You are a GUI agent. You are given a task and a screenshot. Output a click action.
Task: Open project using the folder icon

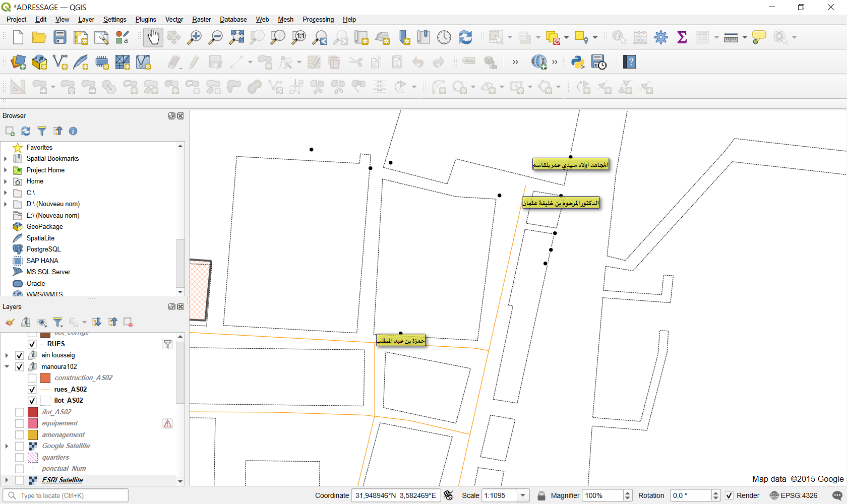click(x=39, y=37)
